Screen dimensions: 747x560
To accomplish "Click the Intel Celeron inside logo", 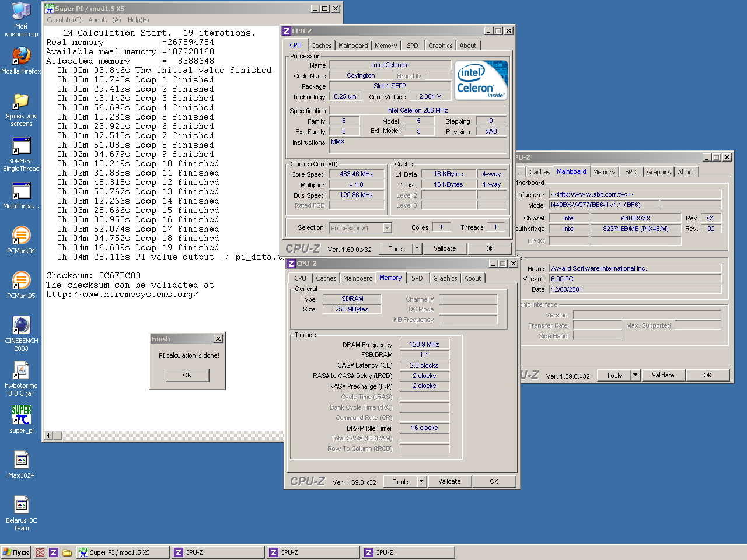I will [481, 80].
